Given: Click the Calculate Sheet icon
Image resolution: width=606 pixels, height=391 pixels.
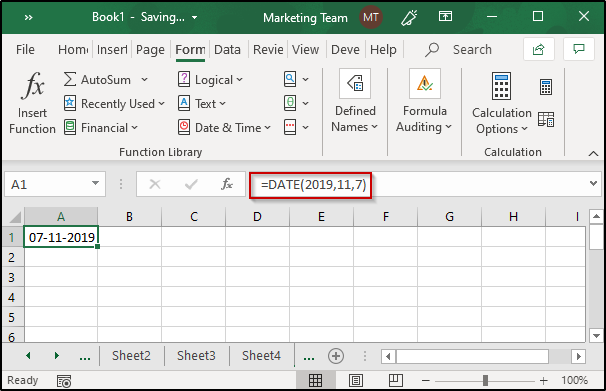Looking at the screenshot, I should tap(546, 119).
